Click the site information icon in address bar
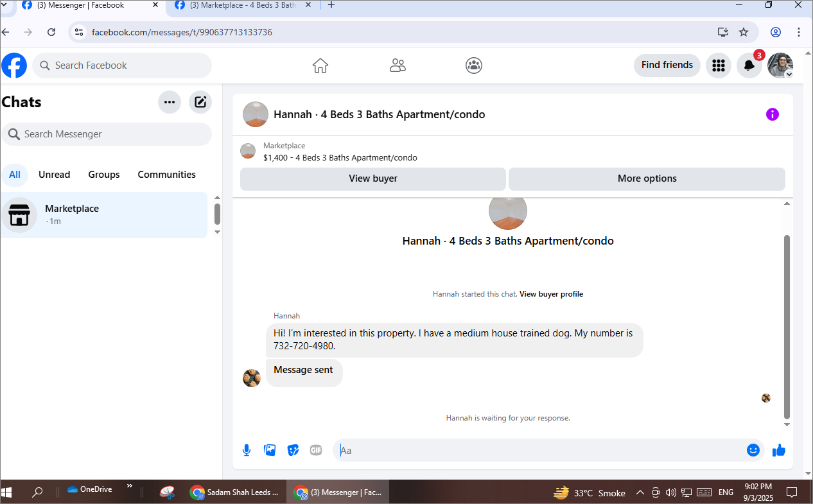This screenshot has width=813, height=504. (x=78, y=32)
